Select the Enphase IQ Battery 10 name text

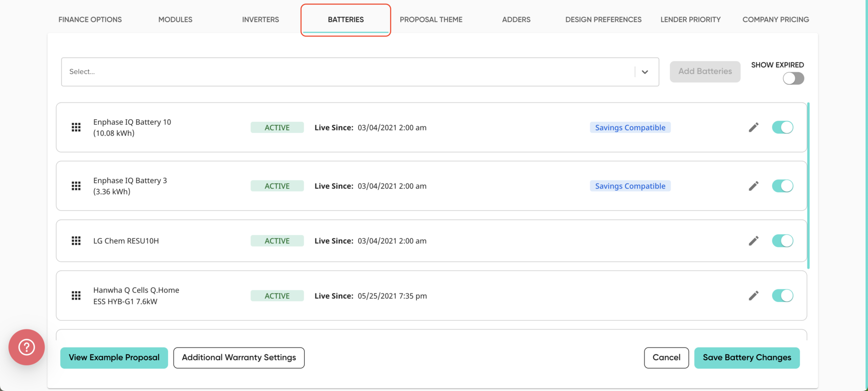(132, 127)
